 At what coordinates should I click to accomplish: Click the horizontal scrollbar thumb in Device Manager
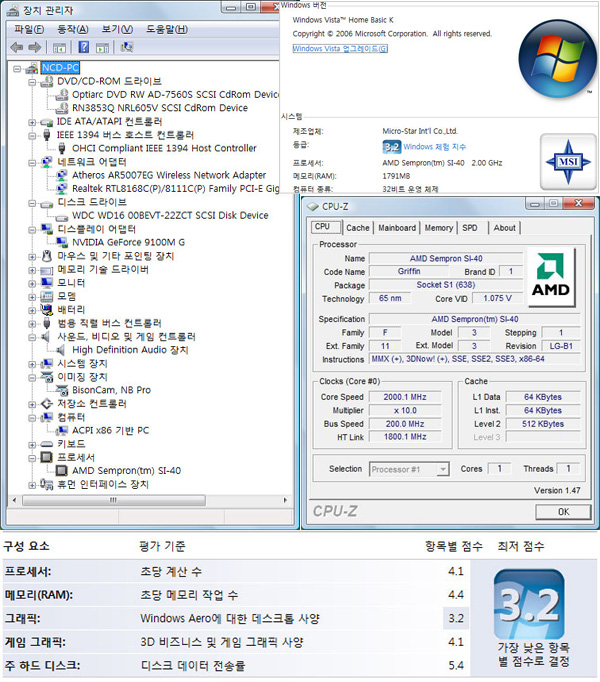pos(114,500)
